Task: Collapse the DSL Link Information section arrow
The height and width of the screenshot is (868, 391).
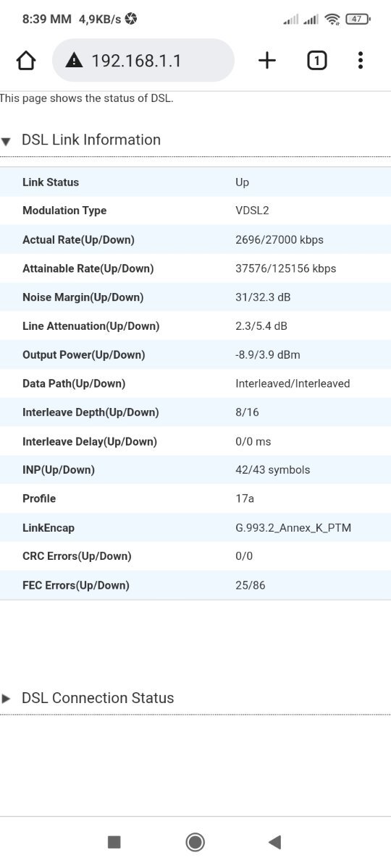Action: (7, 142)
